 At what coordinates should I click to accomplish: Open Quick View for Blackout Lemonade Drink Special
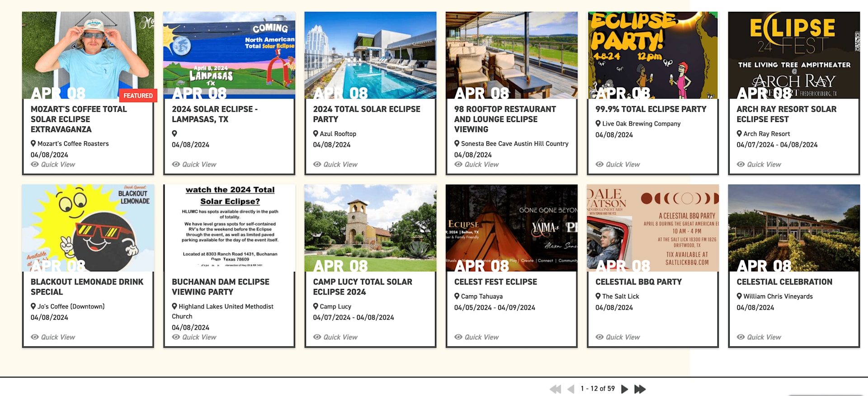tap(53, 337)
